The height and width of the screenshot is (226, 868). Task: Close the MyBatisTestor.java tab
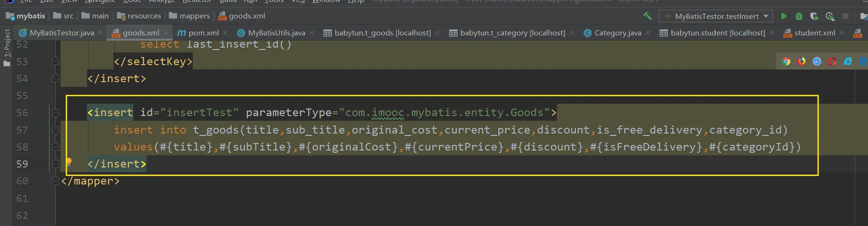click(100, 33)
